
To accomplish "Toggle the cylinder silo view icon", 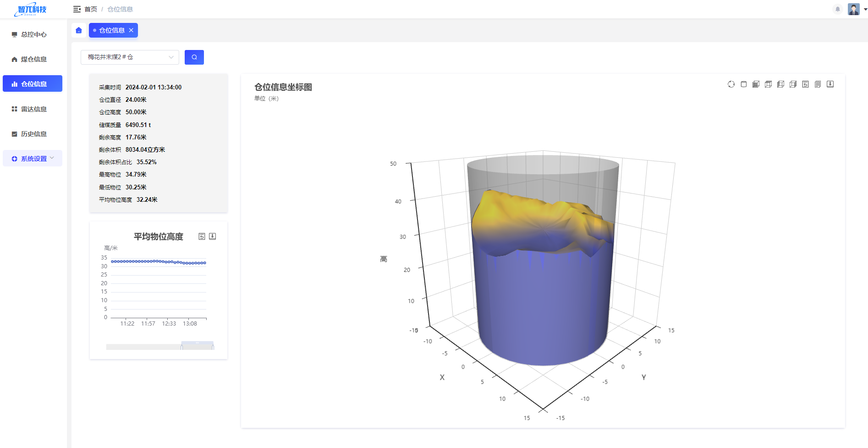I will pos(743,84).
